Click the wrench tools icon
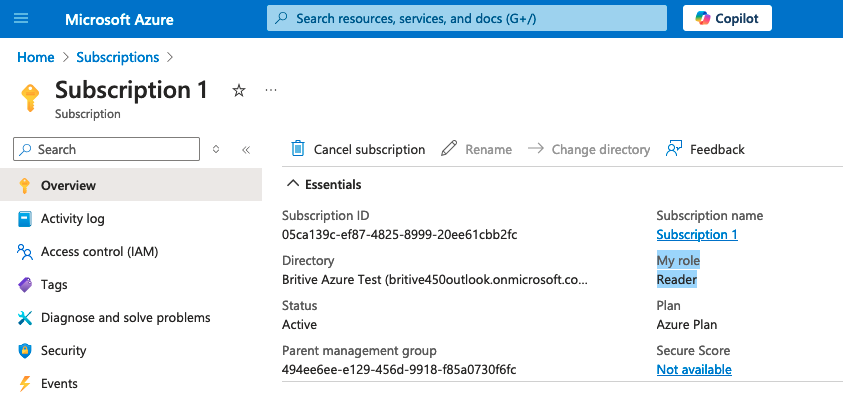 pos(25,318)
